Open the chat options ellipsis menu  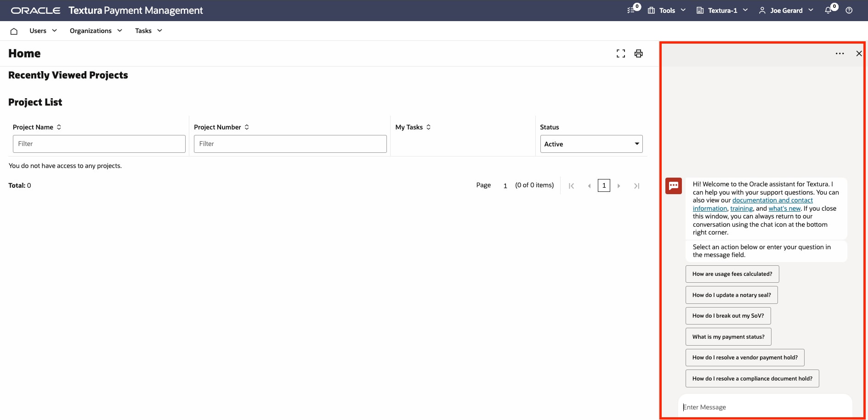pyautogui.click(x=840, y=54)
